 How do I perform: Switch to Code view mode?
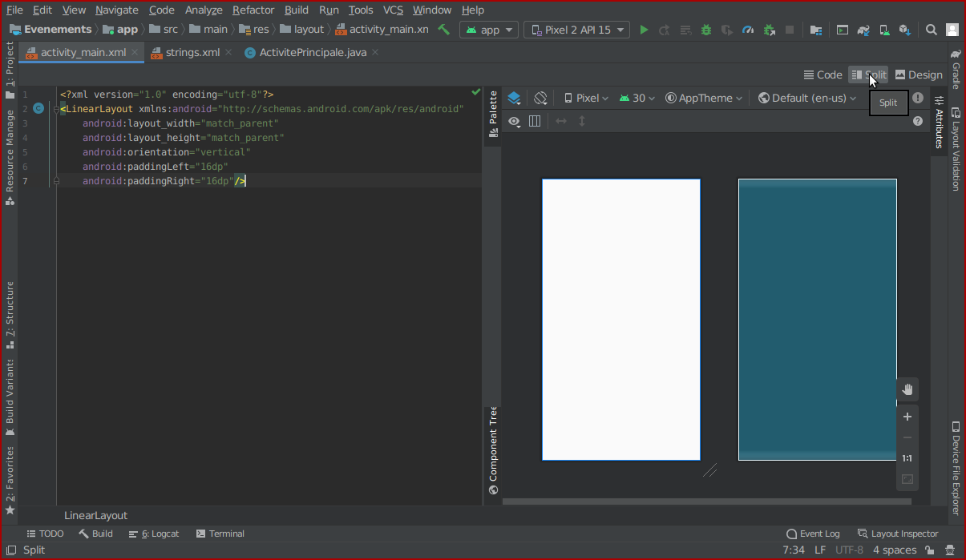click(823, 75)
